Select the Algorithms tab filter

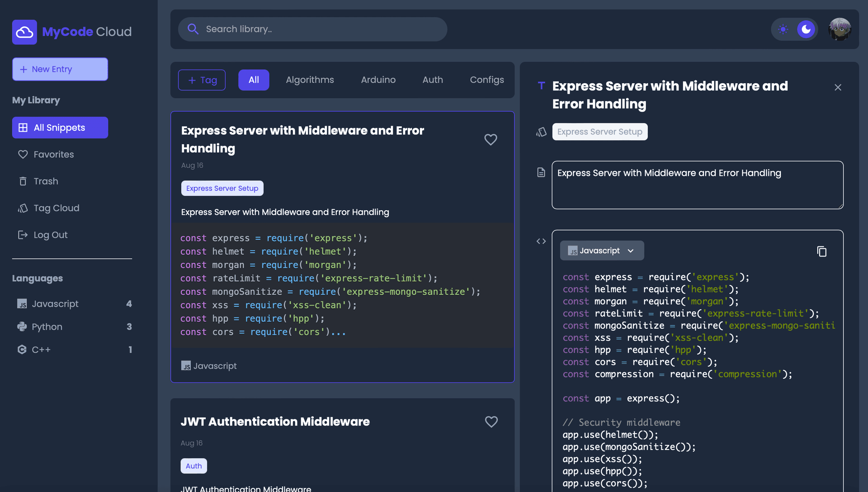tap(310, 79)
